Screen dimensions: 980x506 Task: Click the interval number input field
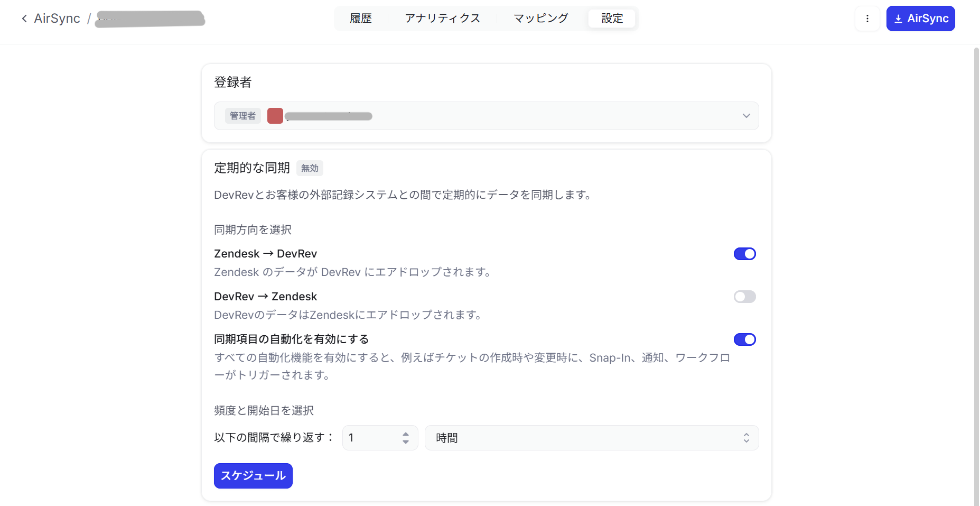[x=370, y=438]
